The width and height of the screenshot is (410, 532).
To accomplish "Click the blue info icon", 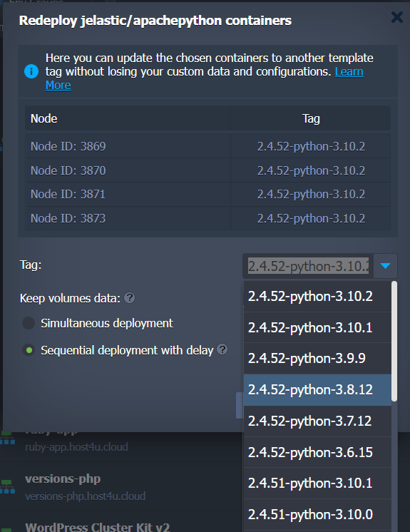I will (x=31, y=71).
